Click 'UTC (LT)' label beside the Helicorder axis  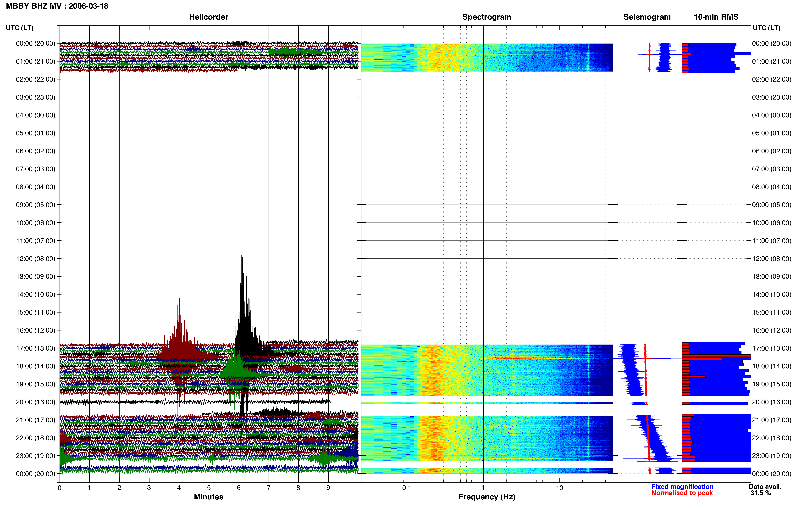20,28
